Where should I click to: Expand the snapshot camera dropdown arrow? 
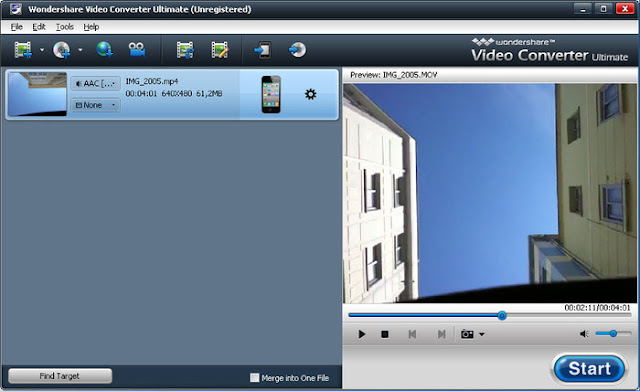coord(482,334)
